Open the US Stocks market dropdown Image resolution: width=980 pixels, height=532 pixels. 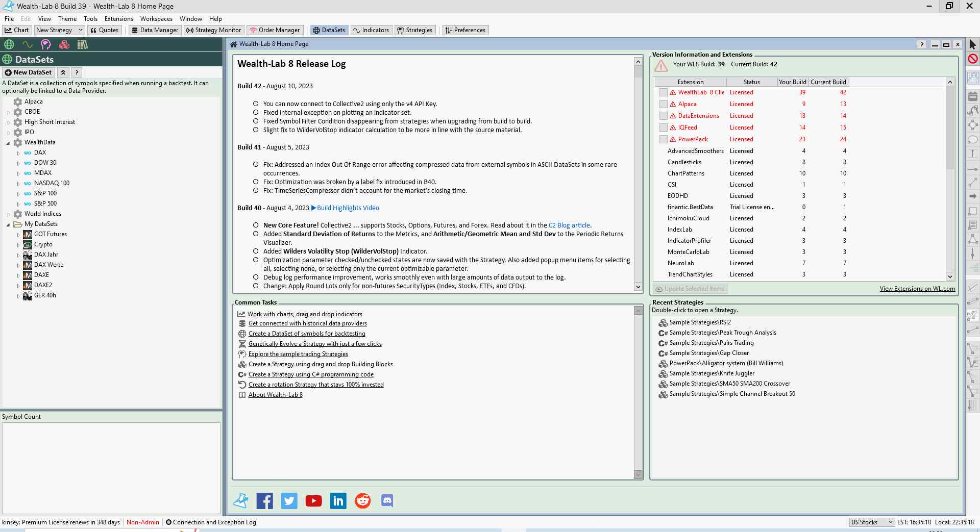[872, 522]
